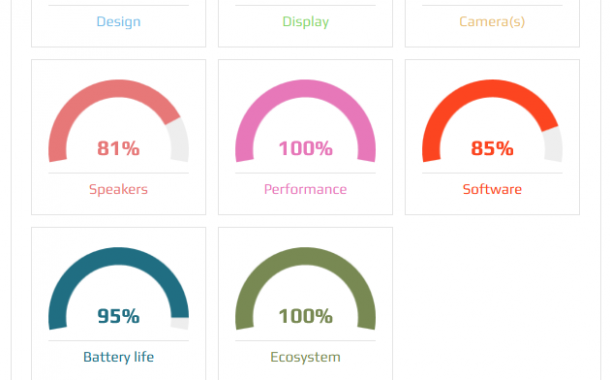Click the Ecosystem label text

305,357
